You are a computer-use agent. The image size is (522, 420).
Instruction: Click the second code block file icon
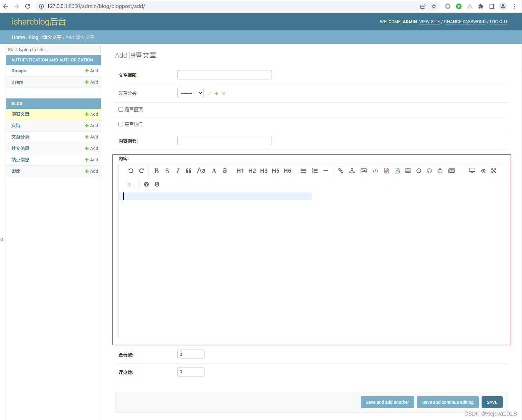point(397,171)
